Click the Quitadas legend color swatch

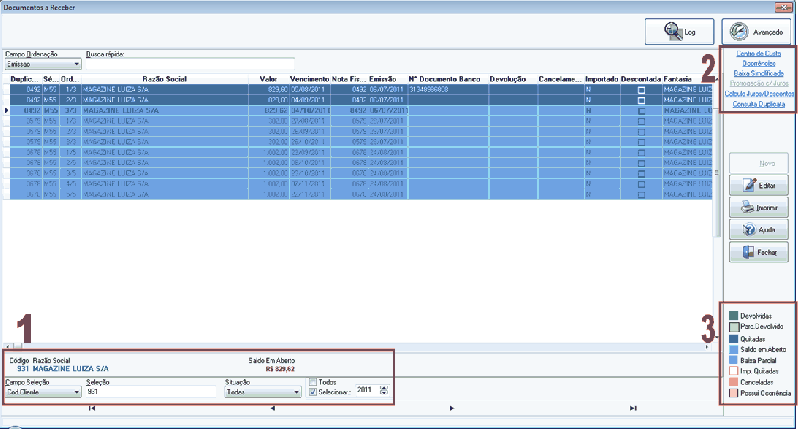pyautogui.click(x=734, y=339)
